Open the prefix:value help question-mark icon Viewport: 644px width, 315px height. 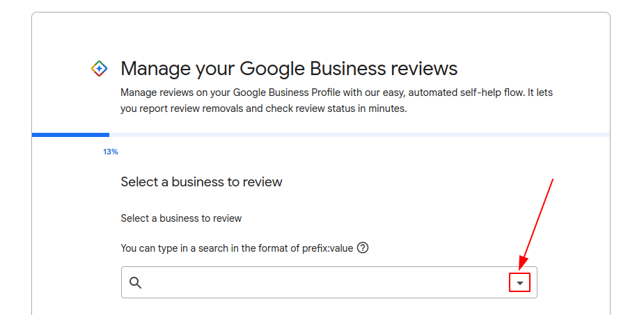363,248
